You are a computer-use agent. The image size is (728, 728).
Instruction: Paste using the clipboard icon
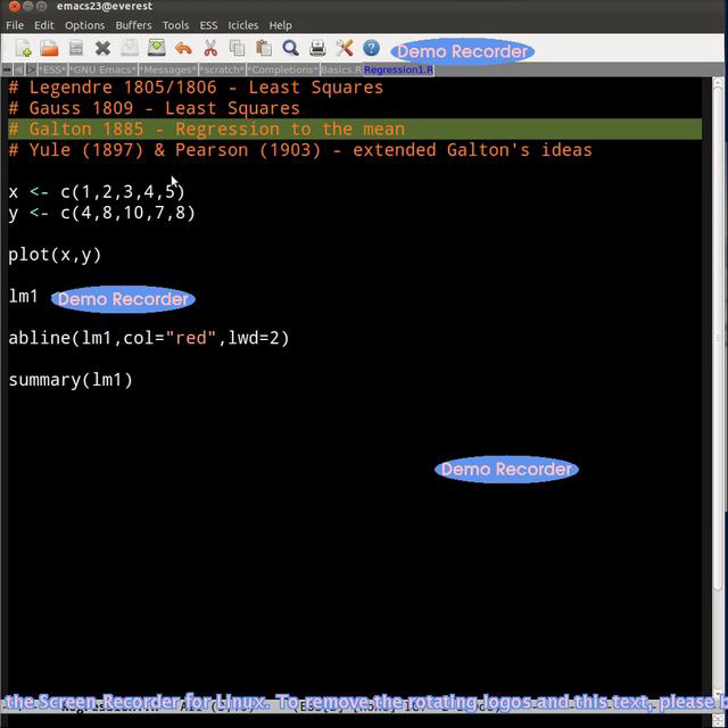click(x=264, y=49)
